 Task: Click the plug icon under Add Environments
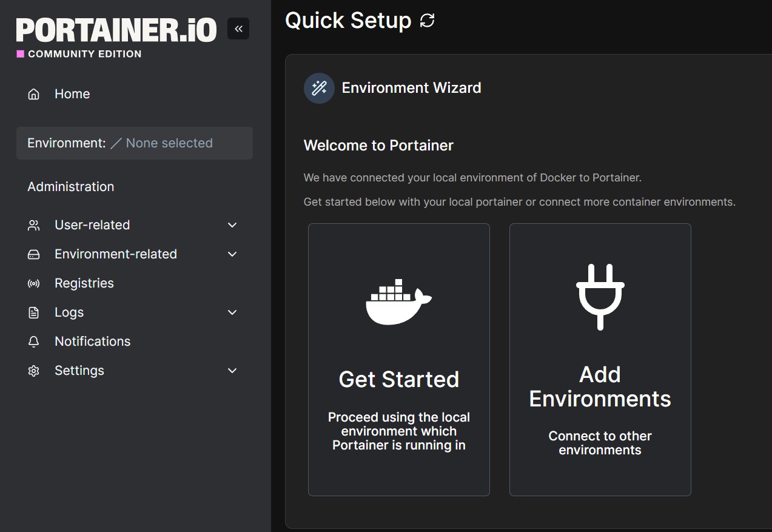(600, 297)
